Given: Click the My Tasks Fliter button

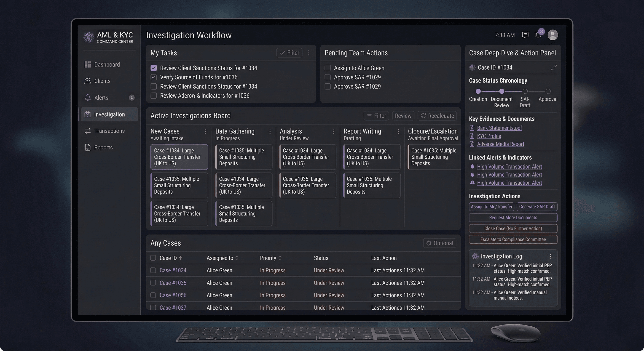Looking at the screenshot, I should tap(289, 53).
